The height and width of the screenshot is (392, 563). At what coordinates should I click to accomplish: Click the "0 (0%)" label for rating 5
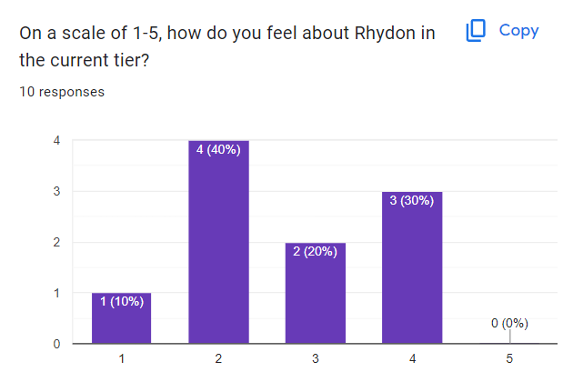point(508,323)
